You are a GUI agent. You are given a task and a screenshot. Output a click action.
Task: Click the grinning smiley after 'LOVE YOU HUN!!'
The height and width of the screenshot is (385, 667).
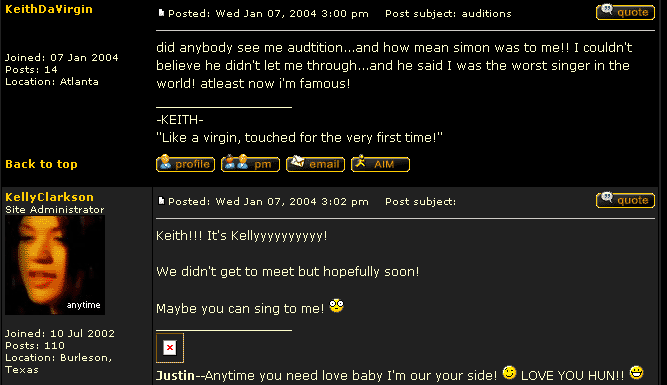[636, 373]
